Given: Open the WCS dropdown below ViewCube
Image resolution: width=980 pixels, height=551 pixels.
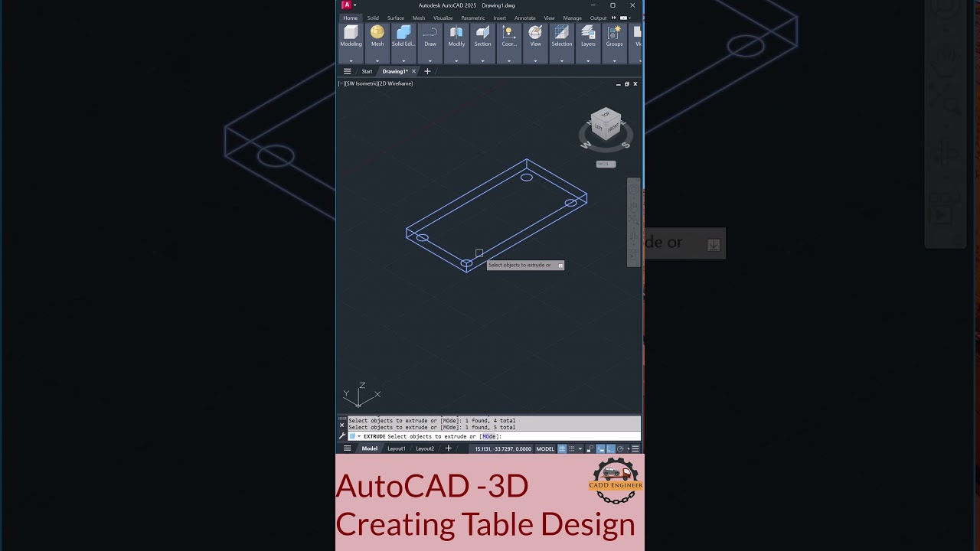Looking at the screenshot, I should [606, 164].
